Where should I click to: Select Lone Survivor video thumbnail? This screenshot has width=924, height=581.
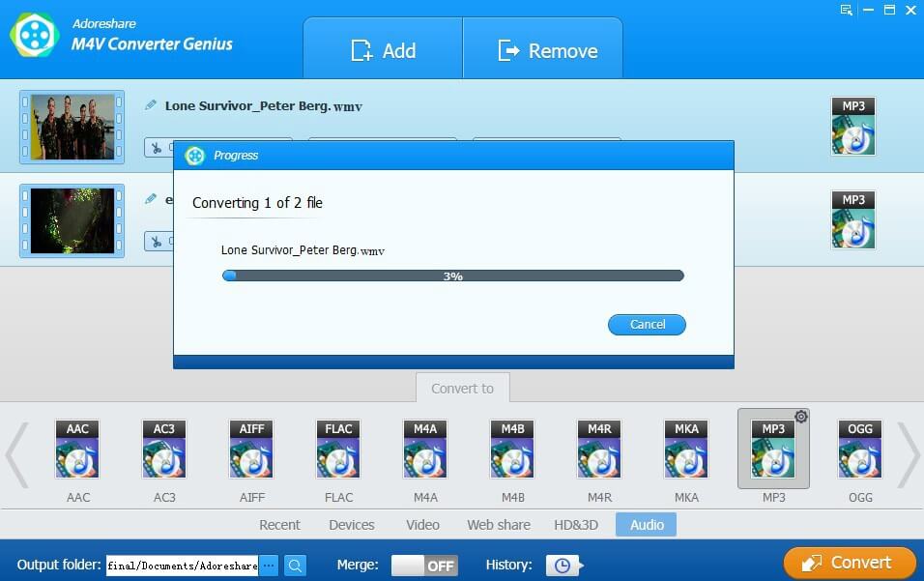point(72,127)
